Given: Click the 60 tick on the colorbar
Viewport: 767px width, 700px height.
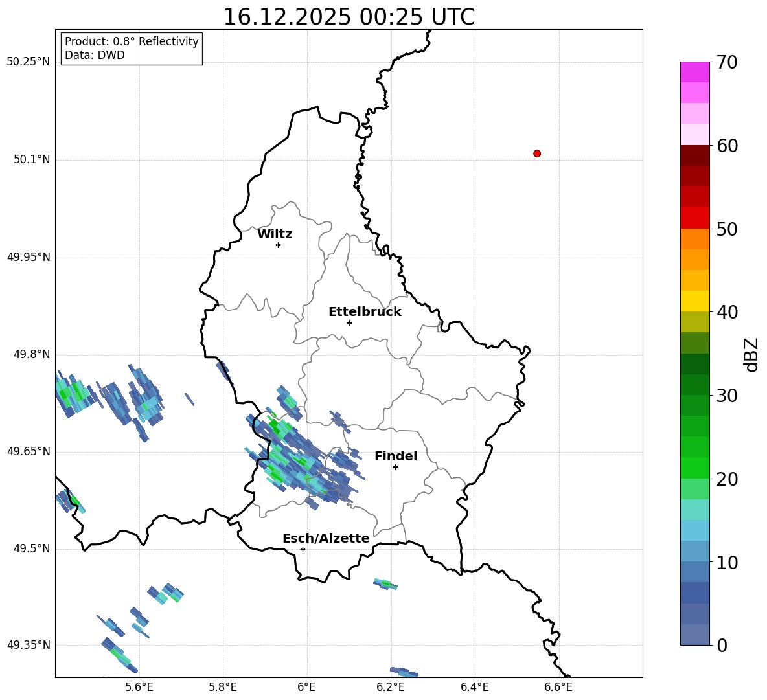Looking at the screenshot, I should (727, 146).
